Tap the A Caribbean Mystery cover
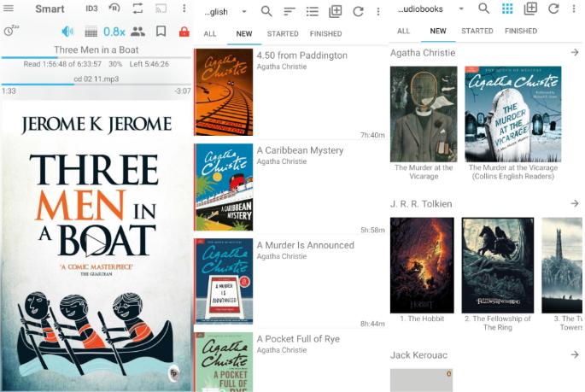The width and height of the screenshot is (585, 392). (224, 187)
